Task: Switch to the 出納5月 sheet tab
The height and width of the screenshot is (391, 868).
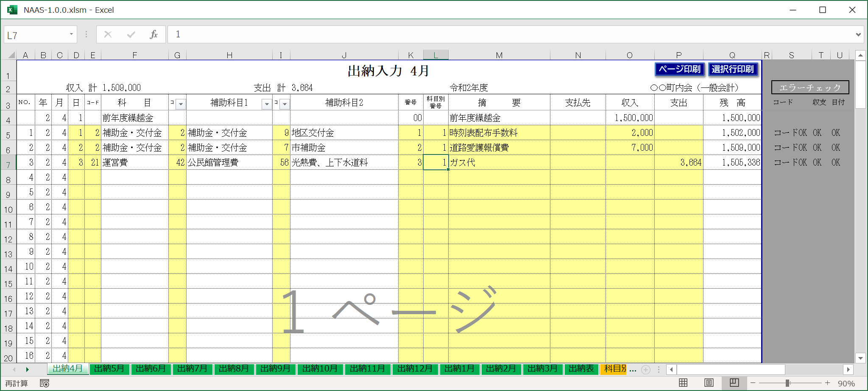Action: [x=109, y=368]
